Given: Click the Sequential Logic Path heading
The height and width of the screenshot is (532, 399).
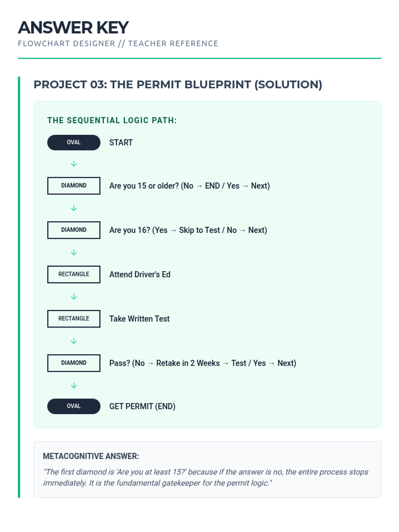Looking at the screenshot, I should click(112, 120).
